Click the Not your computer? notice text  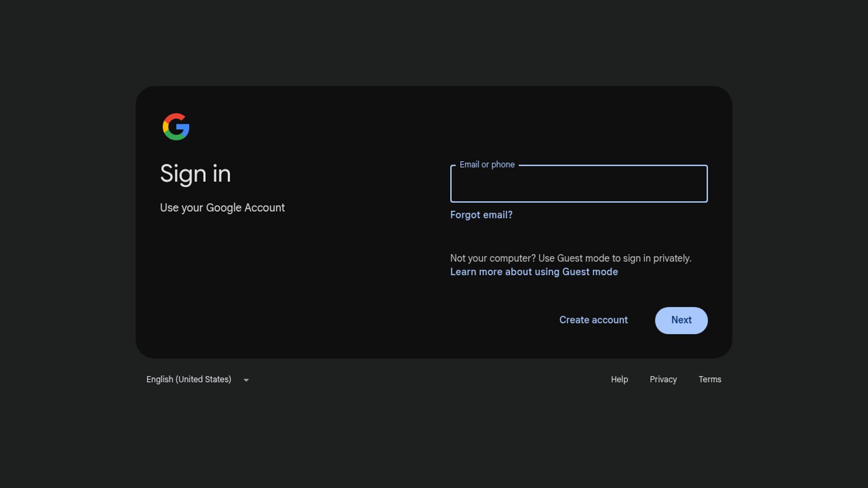coord(493,258)
